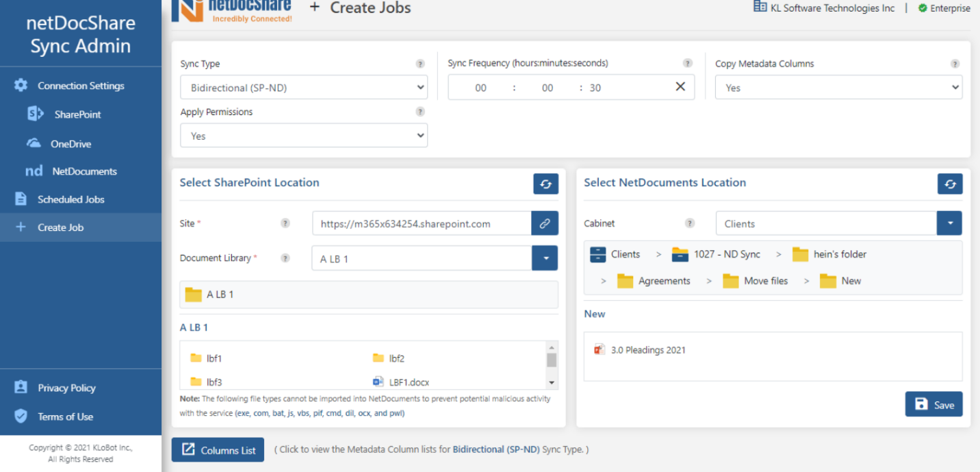This screenshot has width=980, height=472.
Task: Click the 3.0 Pleadings 2021 file icon
Action: pyautogui.click(x=599, y=349)
